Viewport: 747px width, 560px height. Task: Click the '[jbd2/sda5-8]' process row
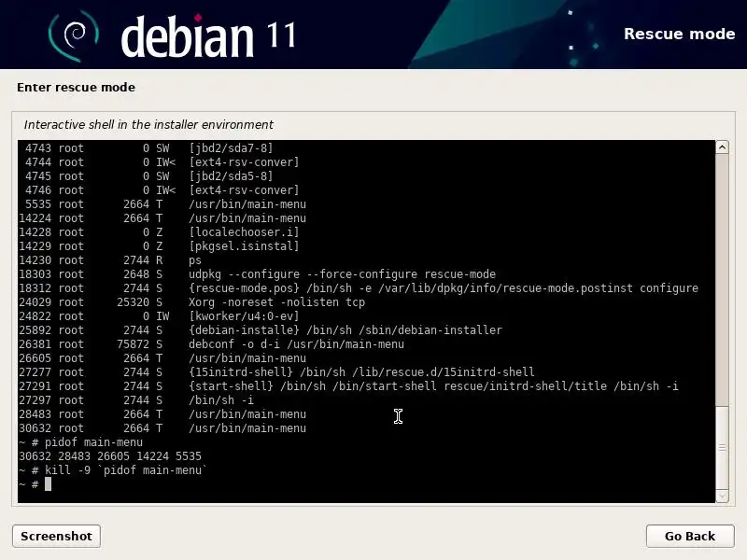pos(149,176)
